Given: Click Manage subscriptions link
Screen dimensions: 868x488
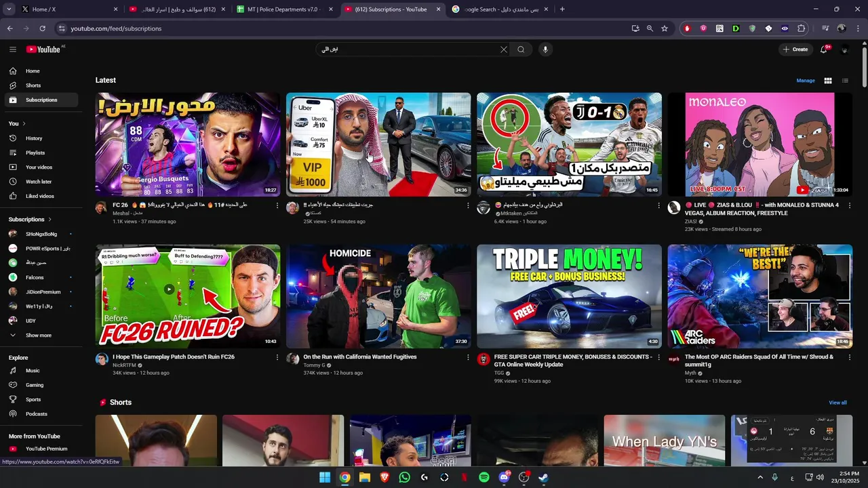Looking at the screenshot, I should [806, 81].
